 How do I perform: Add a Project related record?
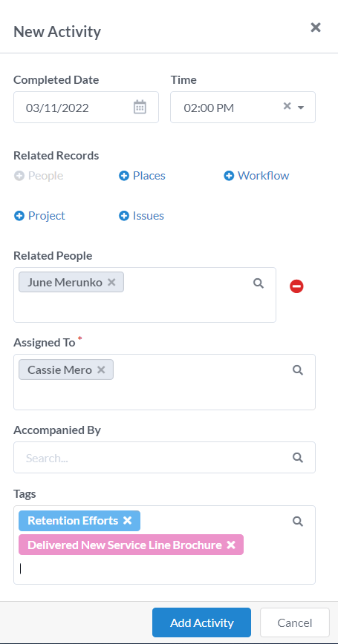tap(39, 216)
